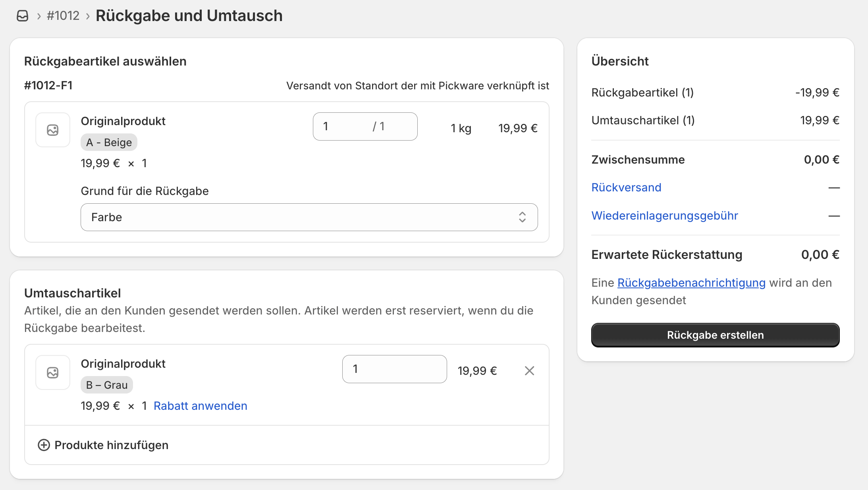
Task: Click Produkte hinzufügen button
Action: pos(111,445)
